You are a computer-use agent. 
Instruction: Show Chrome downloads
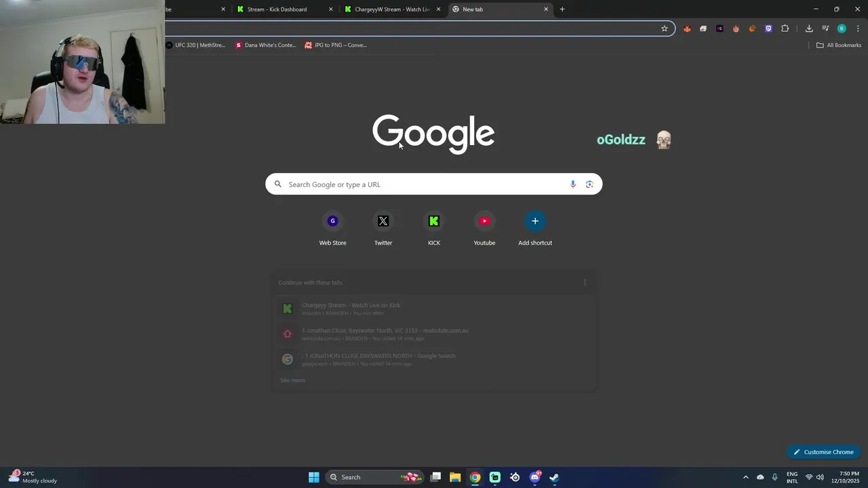[809, 28]
